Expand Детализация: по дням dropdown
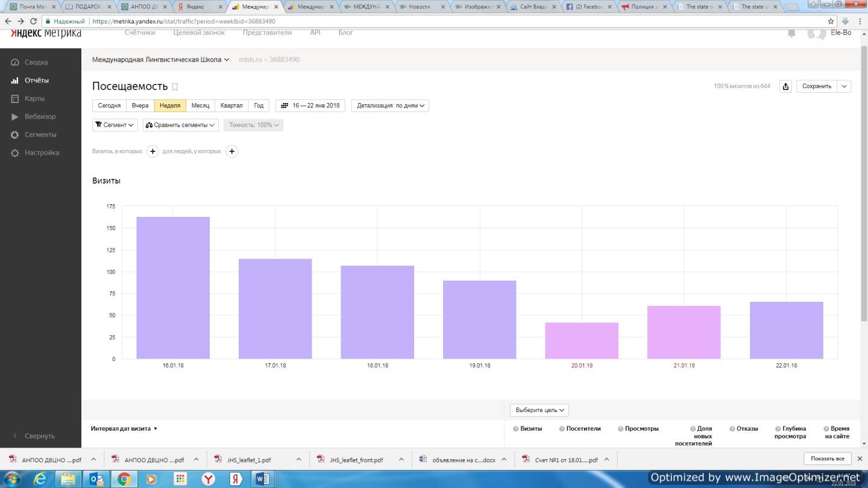The width and height of the screenshot is (868, 488). (390, 105)
